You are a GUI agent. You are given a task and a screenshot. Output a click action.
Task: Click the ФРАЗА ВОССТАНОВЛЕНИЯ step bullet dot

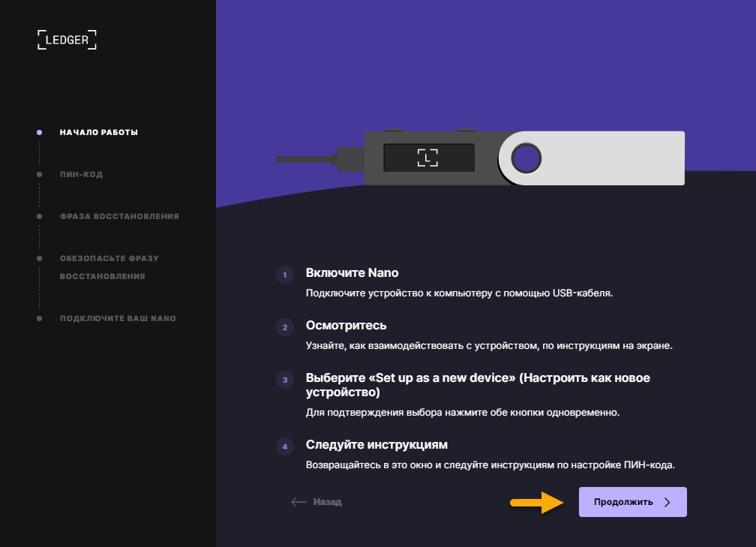[x=40, y=216]
